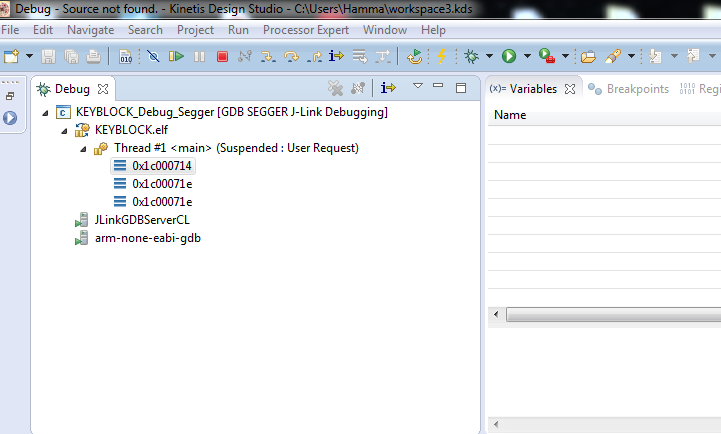Click the Restart debug session icon
Image resolution: width=721 pixels, height=434 pixels.
tap(414, 57)
